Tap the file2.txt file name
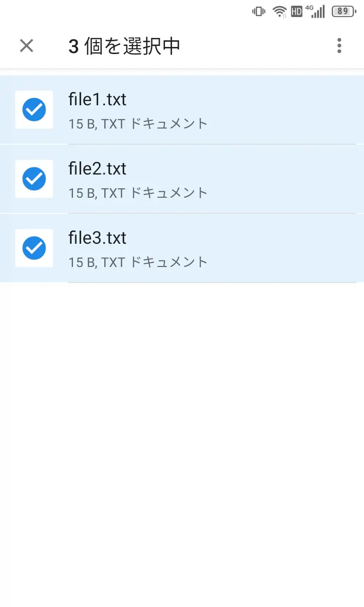The image size is (364, 607). (97, 169)
